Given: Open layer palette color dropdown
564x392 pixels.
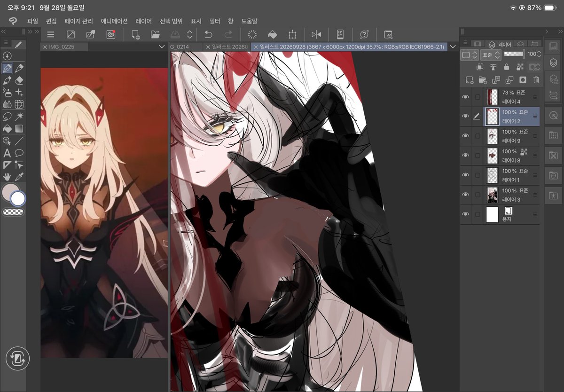Looking at the screenshot, I should (470, 55).
